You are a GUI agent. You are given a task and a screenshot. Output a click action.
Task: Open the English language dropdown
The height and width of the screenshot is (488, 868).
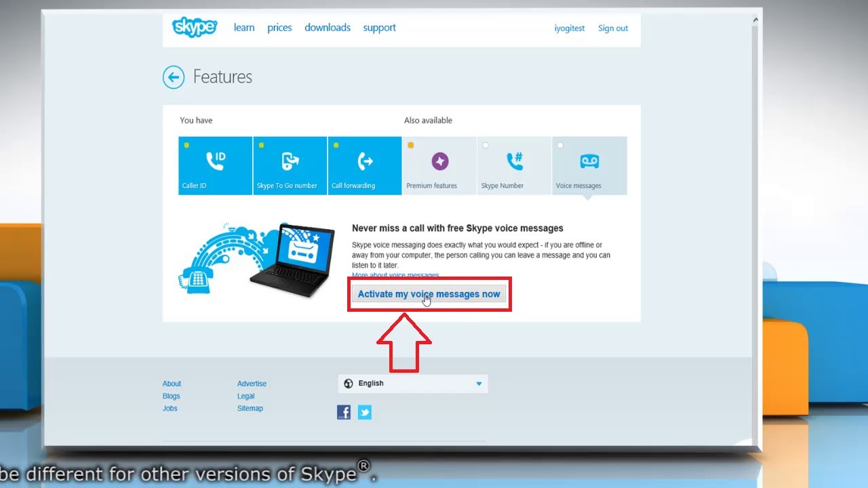point(413,384)
